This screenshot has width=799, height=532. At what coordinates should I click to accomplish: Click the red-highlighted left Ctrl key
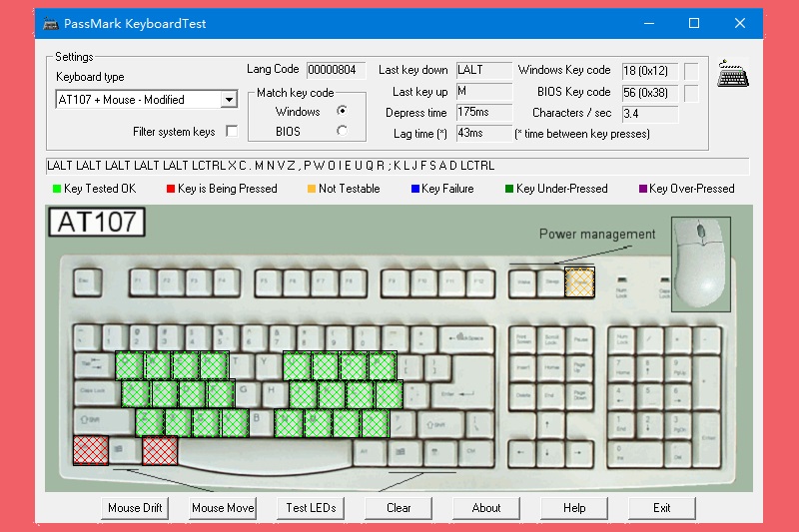91,450
